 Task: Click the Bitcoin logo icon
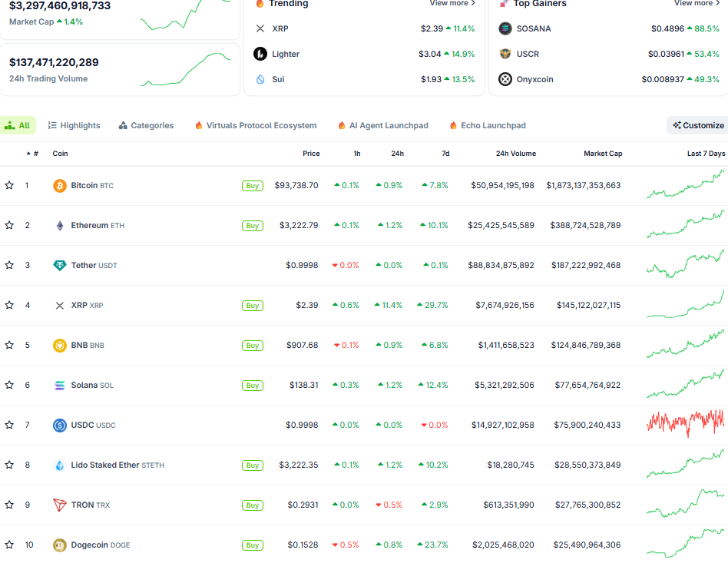(x=60, y=186)
